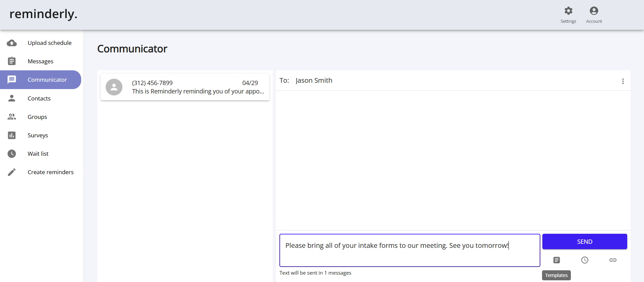
Task: Click the schedule clock icon below Send
Action: pyautogui.click(x=585, y=260)
